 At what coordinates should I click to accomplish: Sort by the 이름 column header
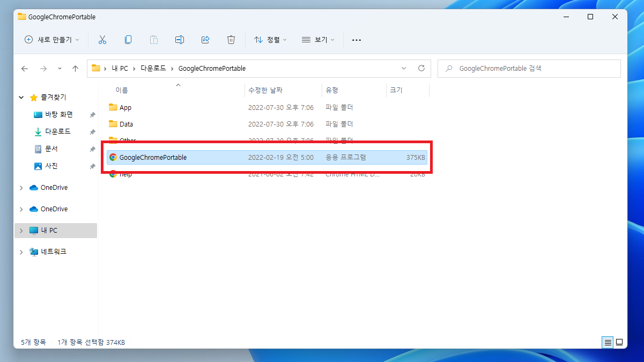pos(122,90)
